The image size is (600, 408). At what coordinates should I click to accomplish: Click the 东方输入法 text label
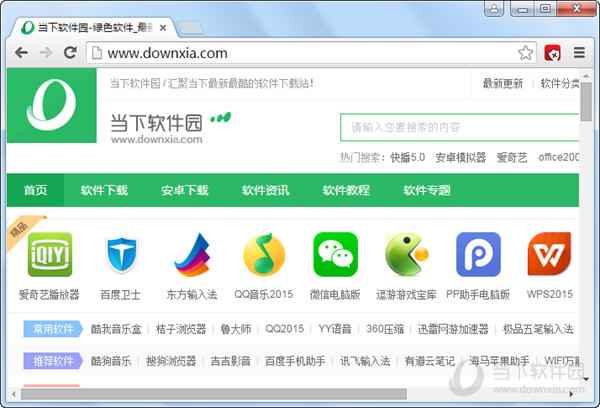pyautogui.click(x=192, y=294)
